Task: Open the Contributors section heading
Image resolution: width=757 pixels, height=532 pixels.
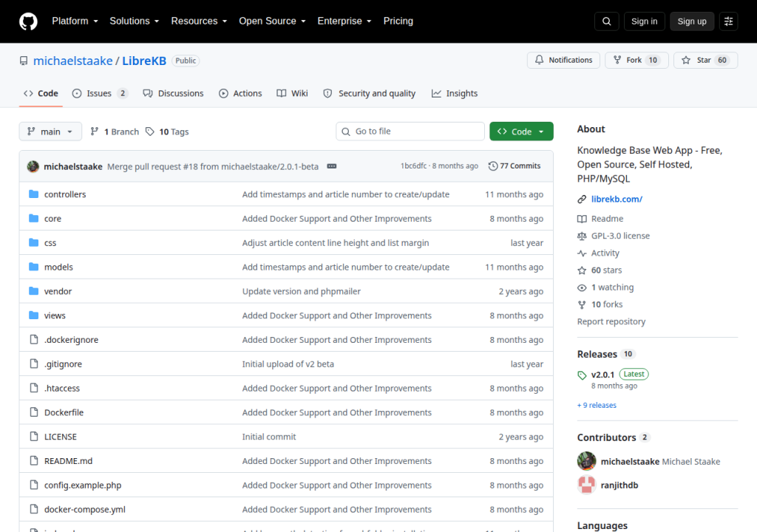Action: click(x=606, y=437)
